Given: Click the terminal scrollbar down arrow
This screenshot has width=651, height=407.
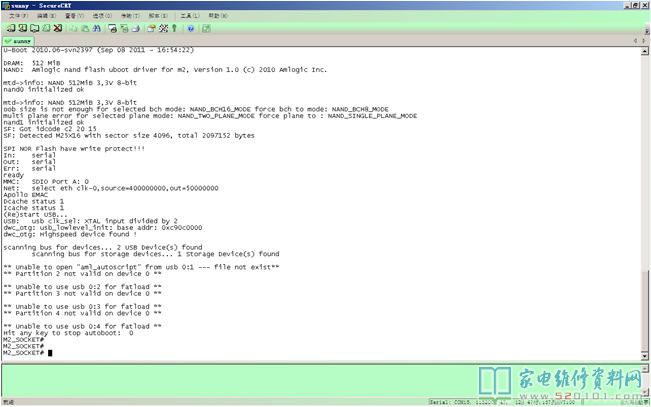Looking at the screenshot, I should click(644, 356).
